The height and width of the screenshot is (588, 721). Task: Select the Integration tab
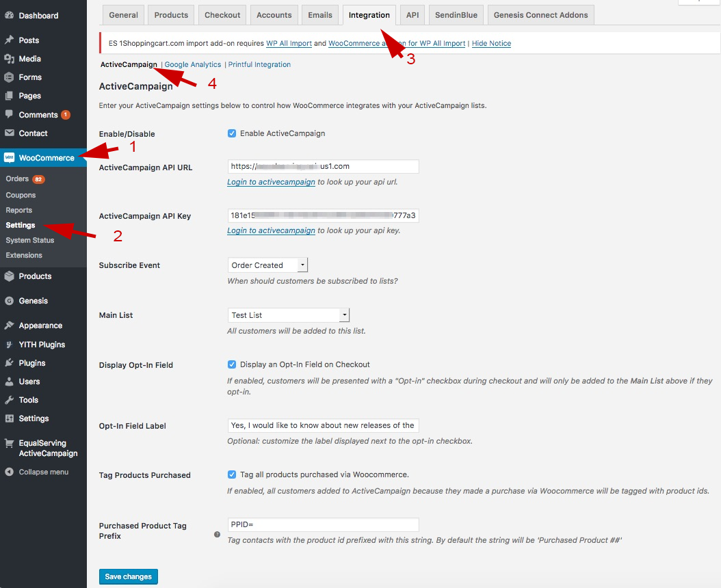tap(369, 15)
